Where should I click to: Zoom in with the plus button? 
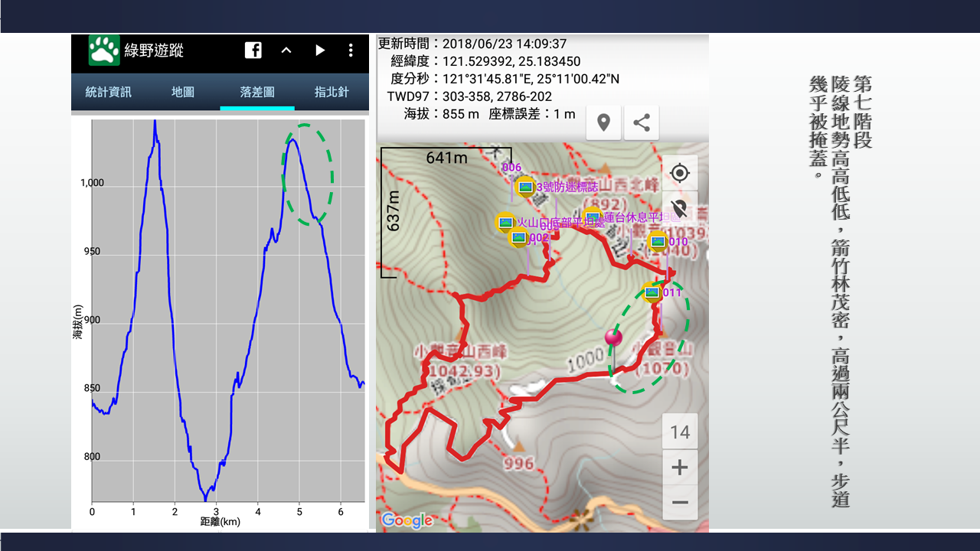pos(680,468)
